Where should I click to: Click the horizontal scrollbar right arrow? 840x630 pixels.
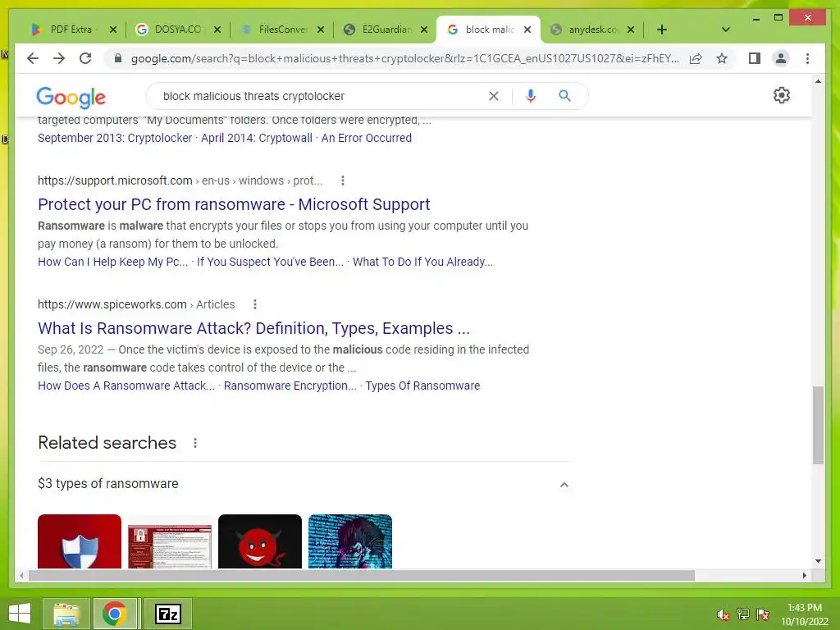click(804, 575)
